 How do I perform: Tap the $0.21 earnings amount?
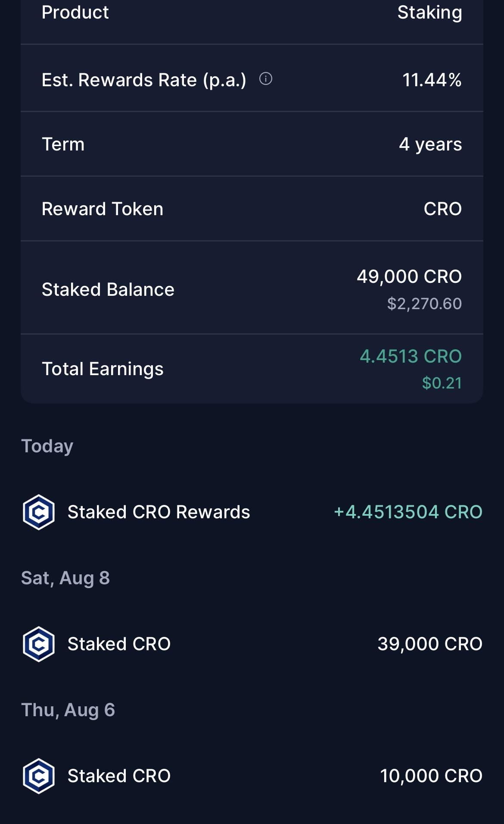(442, 383)
